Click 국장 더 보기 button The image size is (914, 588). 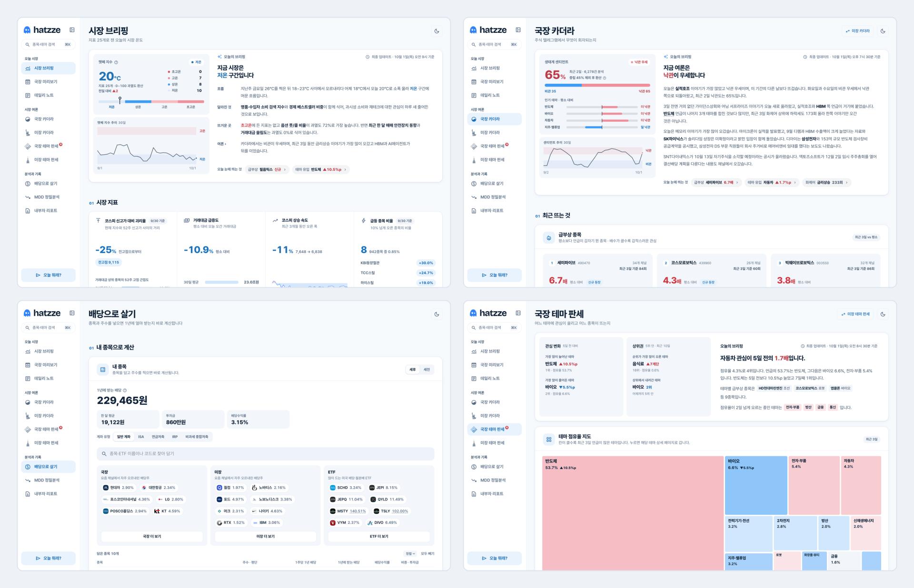[152, 536]
